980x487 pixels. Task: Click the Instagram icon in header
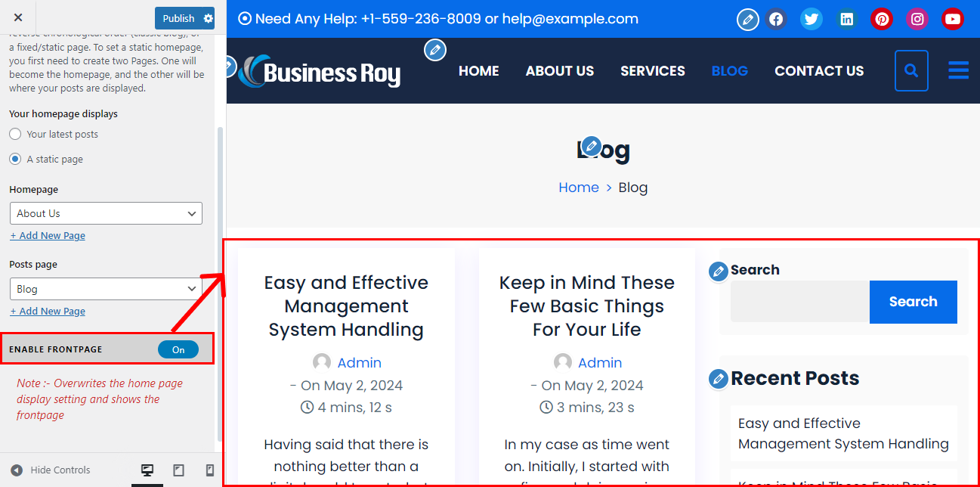coord(917,19)
